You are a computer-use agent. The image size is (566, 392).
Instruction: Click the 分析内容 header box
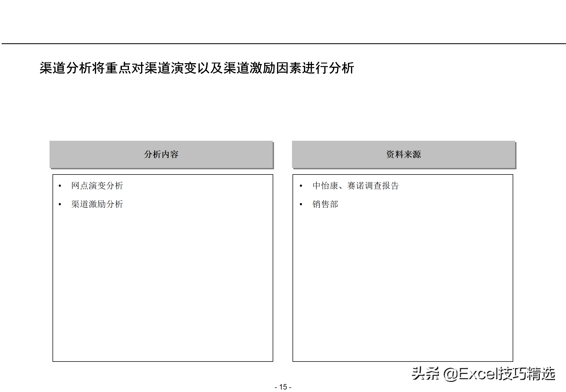161,154
